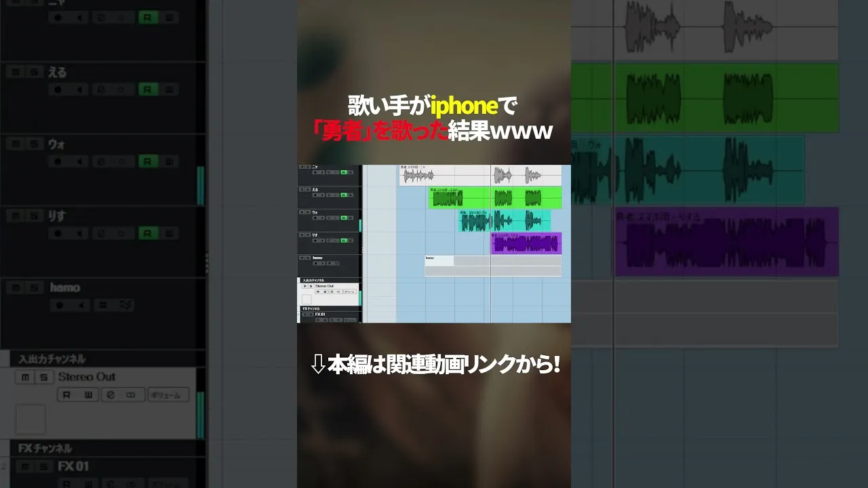The height and width of the screenshot is (488, 868).
Task: Solo the Stereo Out channel
Action: [43, 377]
